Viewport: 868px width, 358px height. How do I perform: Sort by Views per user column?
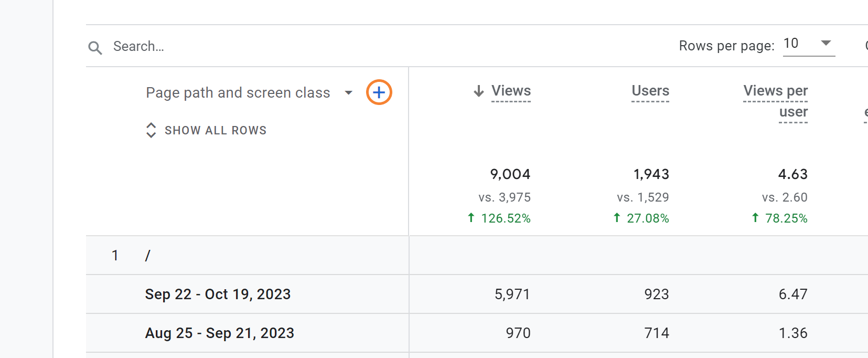click(x=776, y=101)
